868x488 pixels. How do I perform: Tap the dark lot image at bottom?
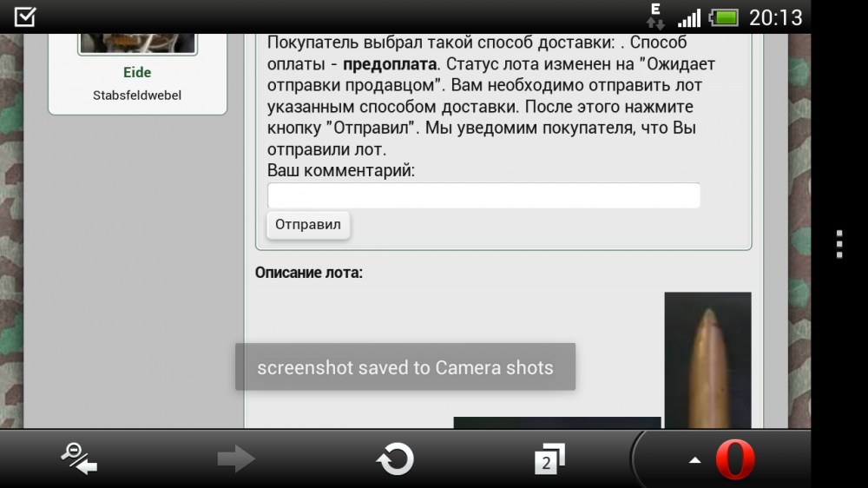point(557,423)
